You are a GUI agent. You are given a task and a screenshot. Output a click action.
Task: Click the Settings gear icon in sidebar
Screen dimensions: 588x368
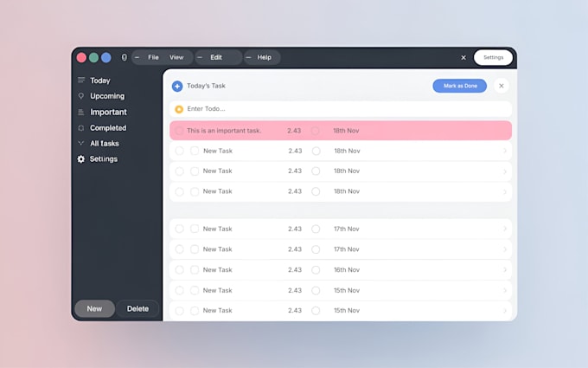(x=81, y=158)
